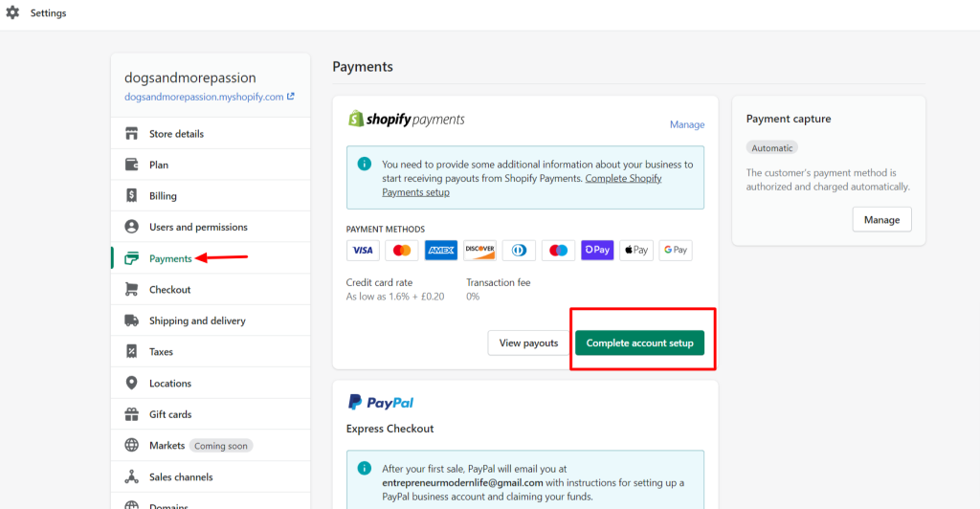980x509 pixels.
Task: Click the Markets globe icon
Action: [131, 445]
